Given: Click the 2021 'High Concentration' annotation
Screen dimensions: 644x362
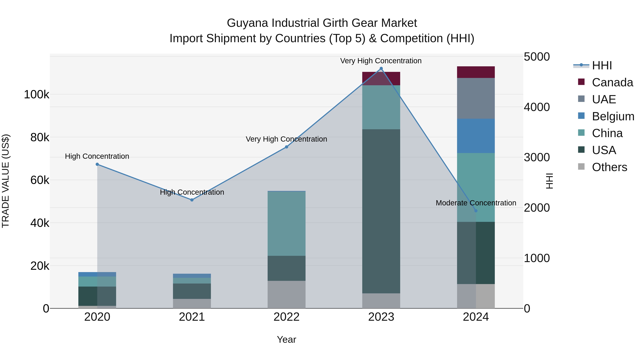Looking at the screenshot, I should (192, 192).
